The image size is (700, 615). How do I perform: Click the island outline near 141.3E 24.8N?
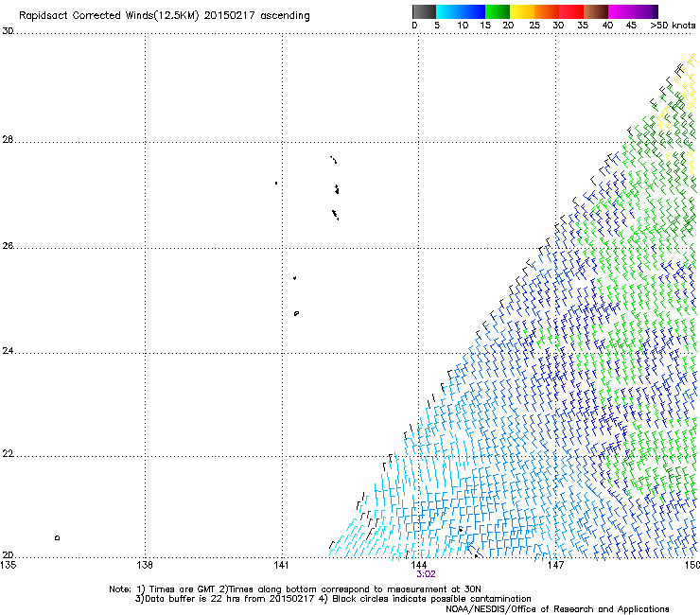click(296, 313)
